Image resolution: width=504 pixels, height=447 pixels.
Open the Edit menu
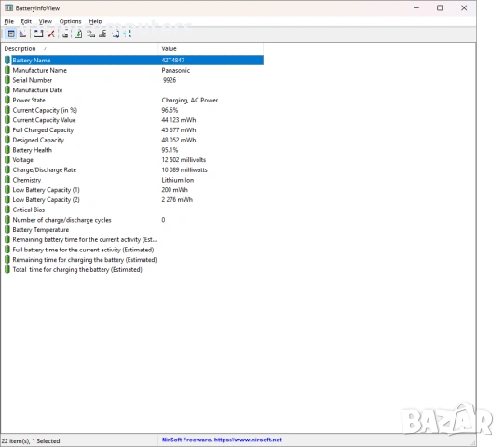click(x=26, y=21)
